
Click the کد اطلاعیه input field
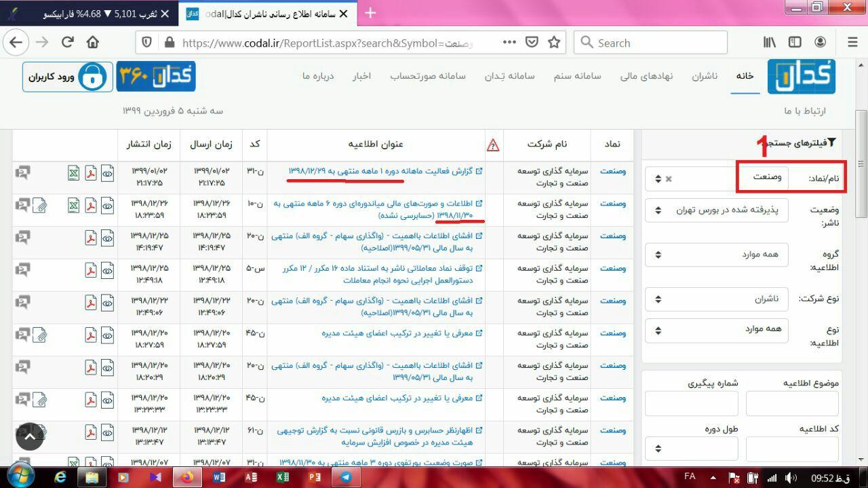(x=792, y=449)
